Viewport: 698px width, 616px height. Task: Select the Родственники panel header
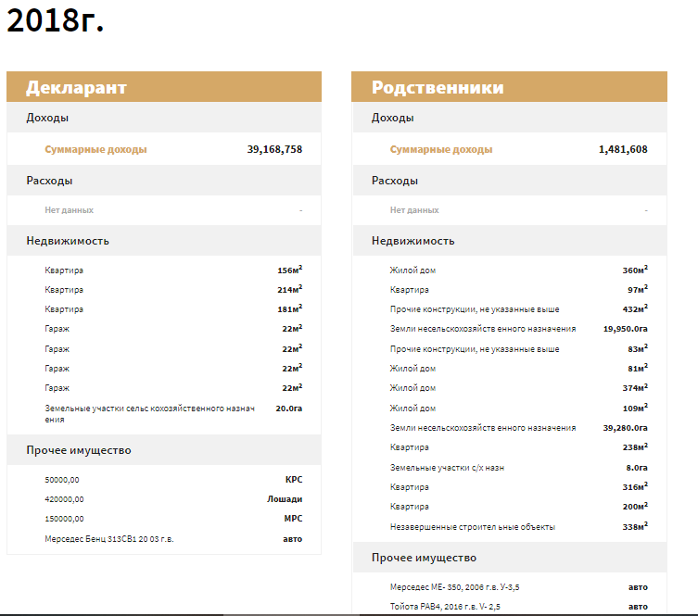pyautogui.click(x=438, y=88)
